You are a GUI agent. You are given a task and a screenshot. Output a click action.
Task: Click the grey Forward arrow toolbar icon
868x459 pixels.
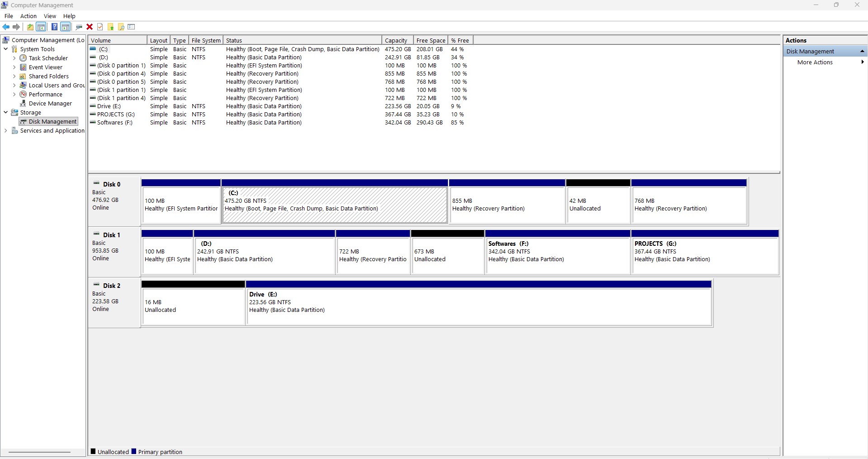click(16, 27)
